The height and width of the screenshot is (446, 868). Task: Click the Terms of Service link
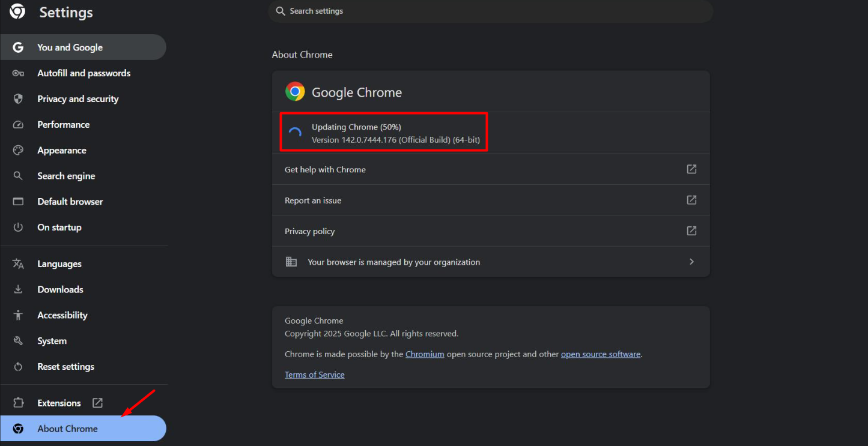pos(314,375)
